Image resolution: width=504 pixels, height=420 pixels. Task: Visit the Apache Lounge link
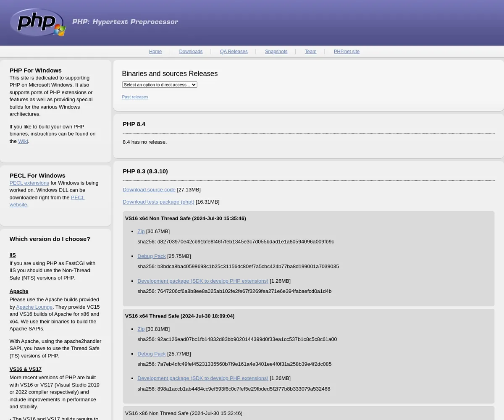point(34,307)
